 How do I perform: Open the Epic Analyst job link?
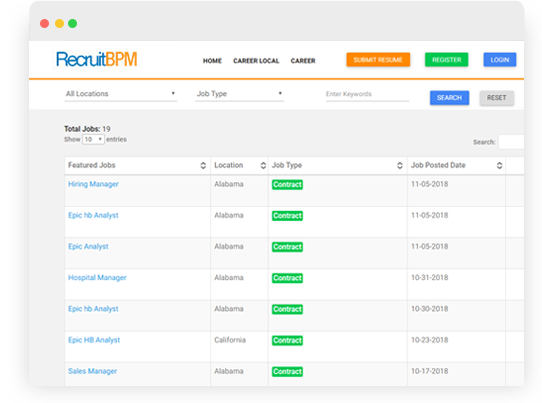88,246
